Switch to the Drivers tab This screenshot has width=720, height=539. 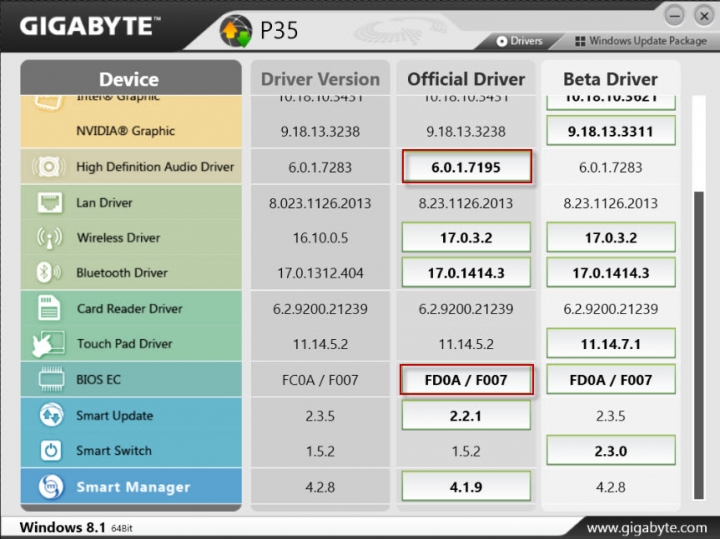pyautogui.click(x=520, y=41)
